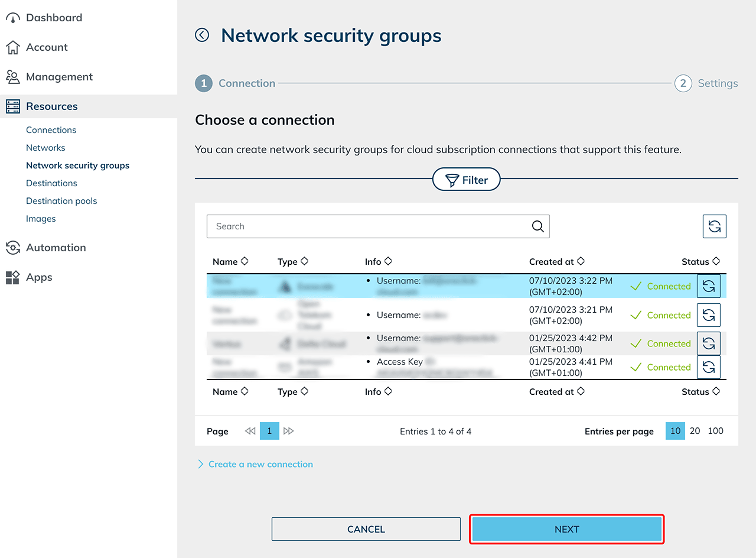Open the Filter panel
The image size is (756, 558).
467,180
